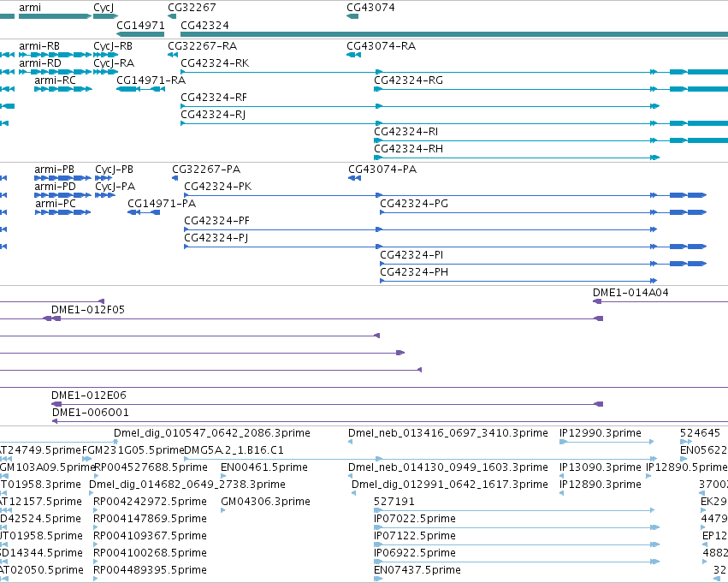This screenshot has width=728, height=583.
Task: Click transcript CG42324-RF label
Action: (214, 98)
